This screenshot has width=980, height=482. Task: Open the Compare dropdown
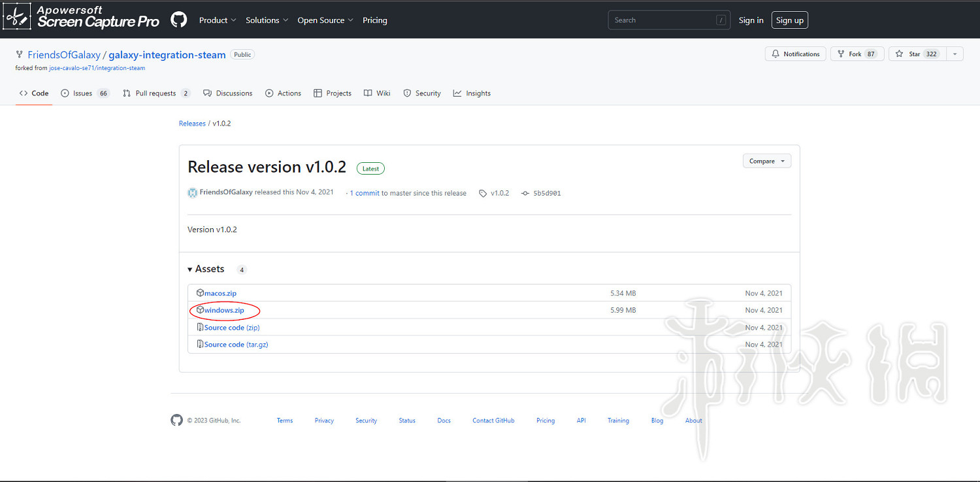pos(766,161)
